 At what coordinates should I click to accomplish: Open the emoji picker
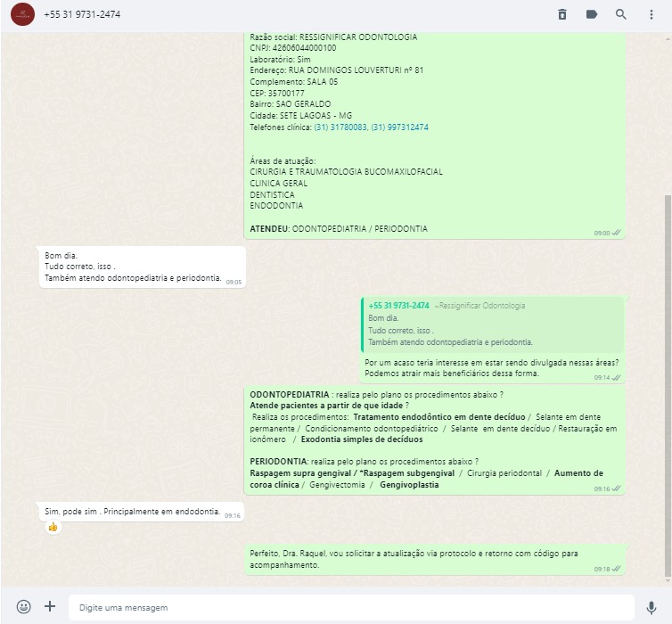pyautogui.click(x=23, y=606)
